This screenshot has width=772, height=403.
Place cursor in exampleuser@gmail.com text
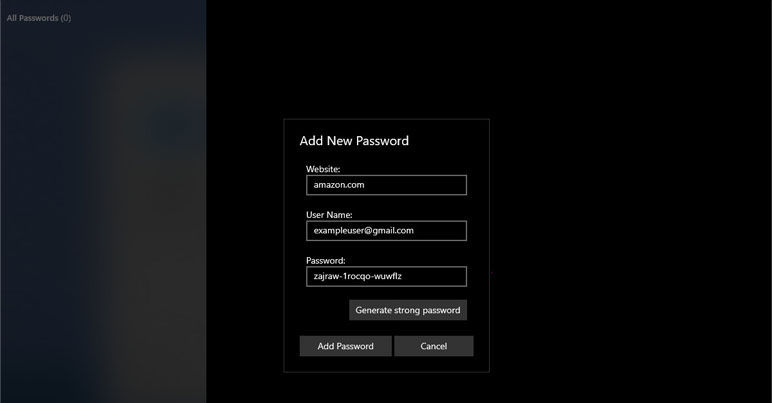point(363,231)
